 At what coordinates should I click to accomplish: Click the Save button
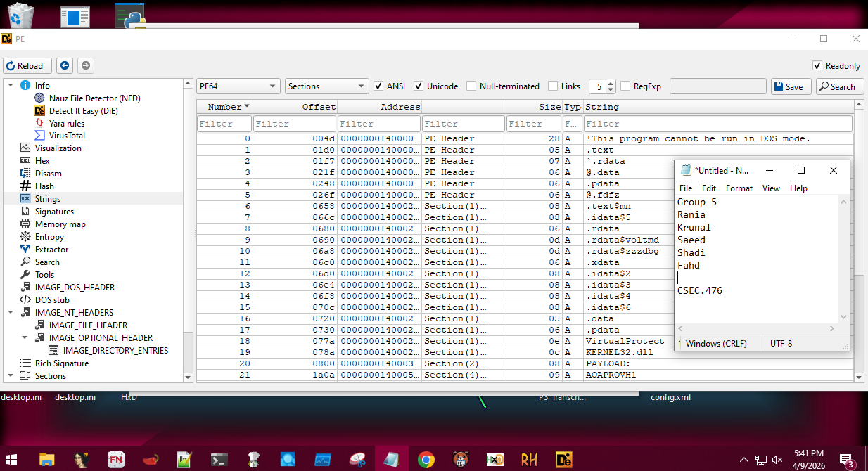click(x=791, y=86)
